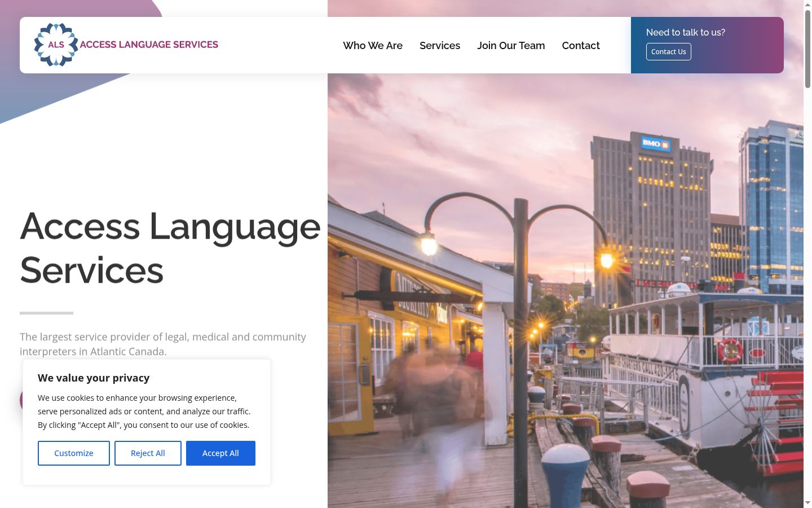Open the Who We Are menu
The image size is (812, 508).
[373, 46]
